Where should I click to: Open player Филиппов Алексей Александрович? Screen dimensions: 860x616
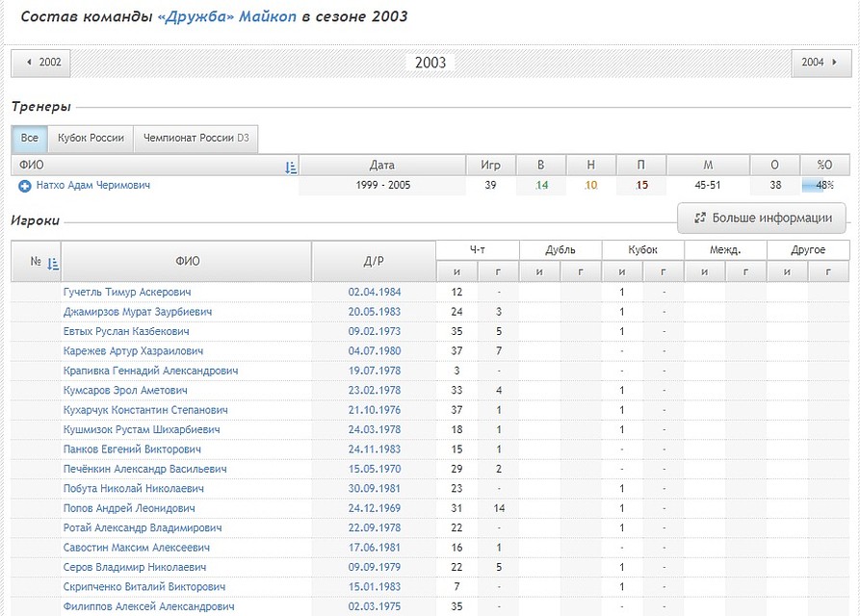[x=148, y=607]
